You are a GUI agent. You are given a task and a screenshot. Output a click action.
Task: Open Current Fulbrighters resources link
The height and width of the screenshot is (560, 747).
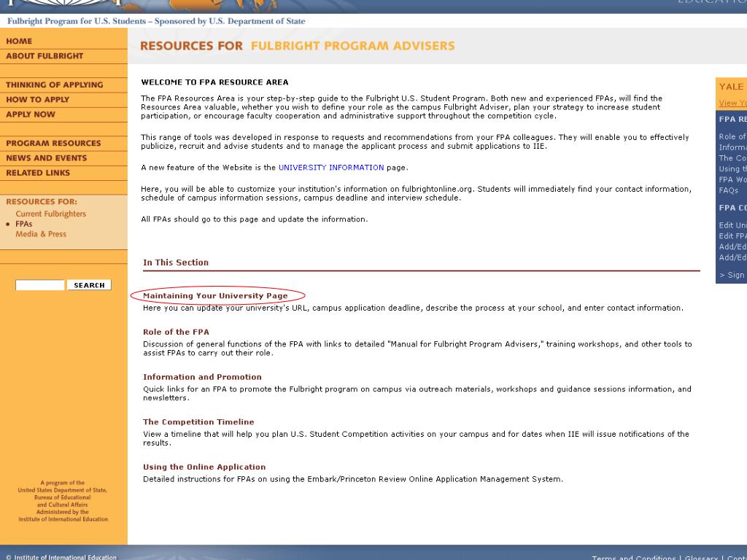tap(50, 214)
